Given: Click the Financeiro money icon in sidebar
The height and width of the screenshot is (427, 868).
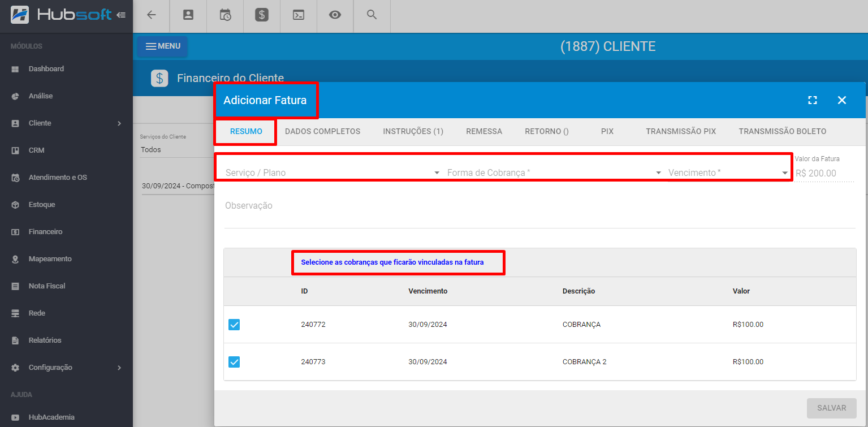Looking at the screenshot, I should point(15,232).
